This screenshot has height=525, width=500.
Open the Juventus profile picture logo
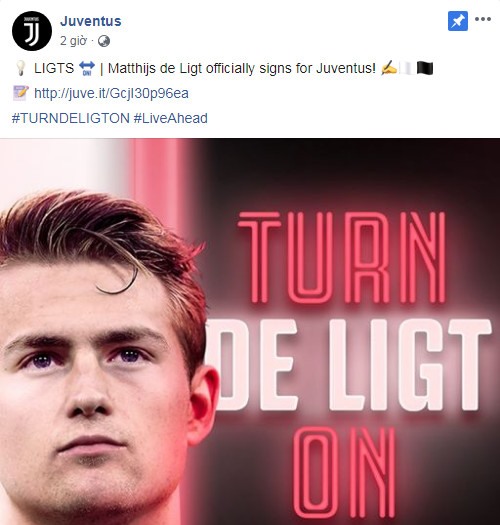pos(32,31)
